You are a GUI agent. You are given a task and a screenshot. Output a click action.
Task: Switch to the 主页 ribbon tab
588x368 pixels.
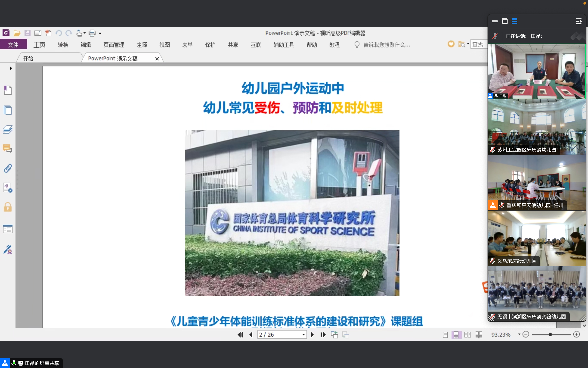(39, 45)
